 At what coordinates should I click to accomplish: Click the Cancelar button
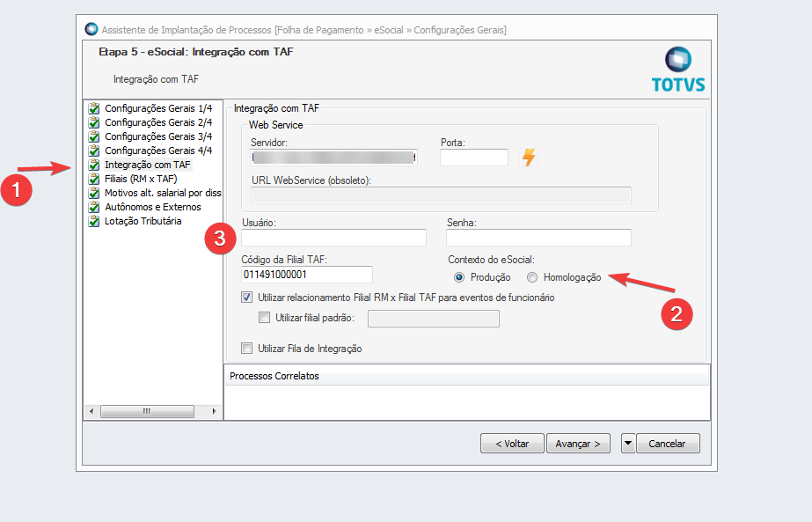coord(668,443)
